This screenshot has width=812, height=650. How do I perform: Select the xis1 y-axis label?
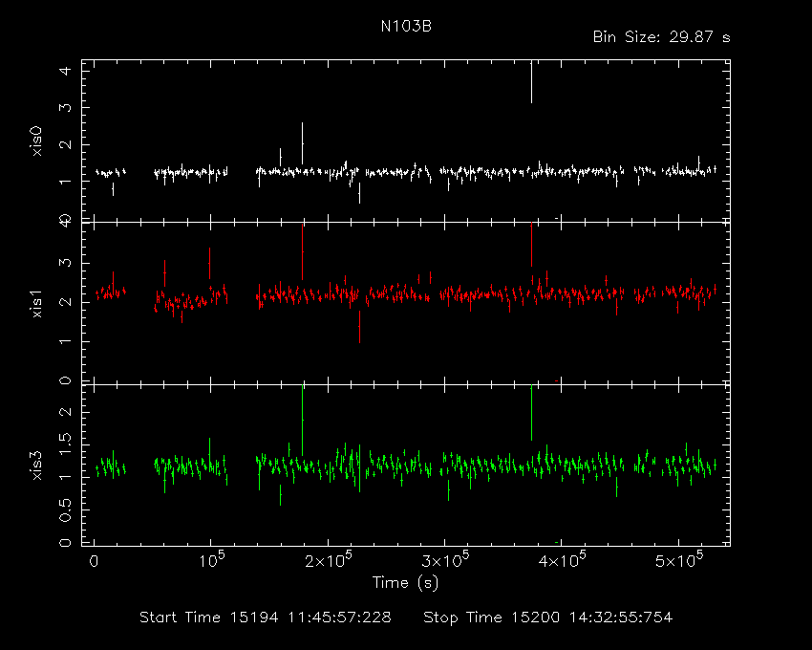tap(36, 303)
